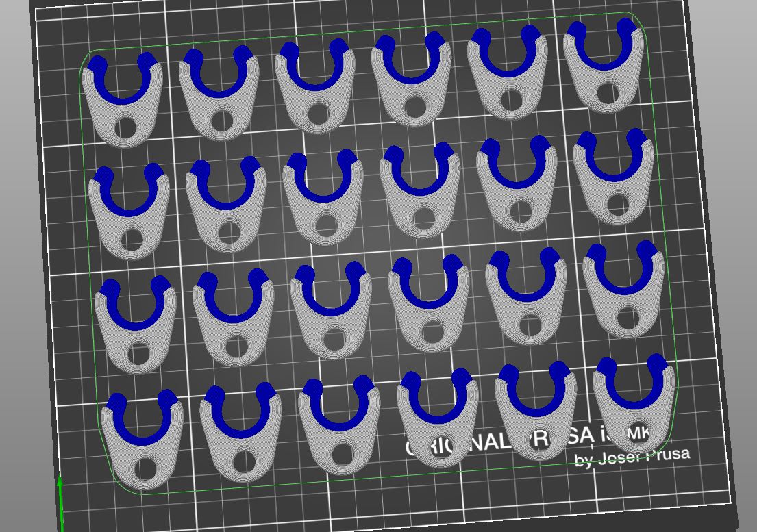The image size is (757, 532).
Task: Select the first clip in the second row
Action: (129, 212)
